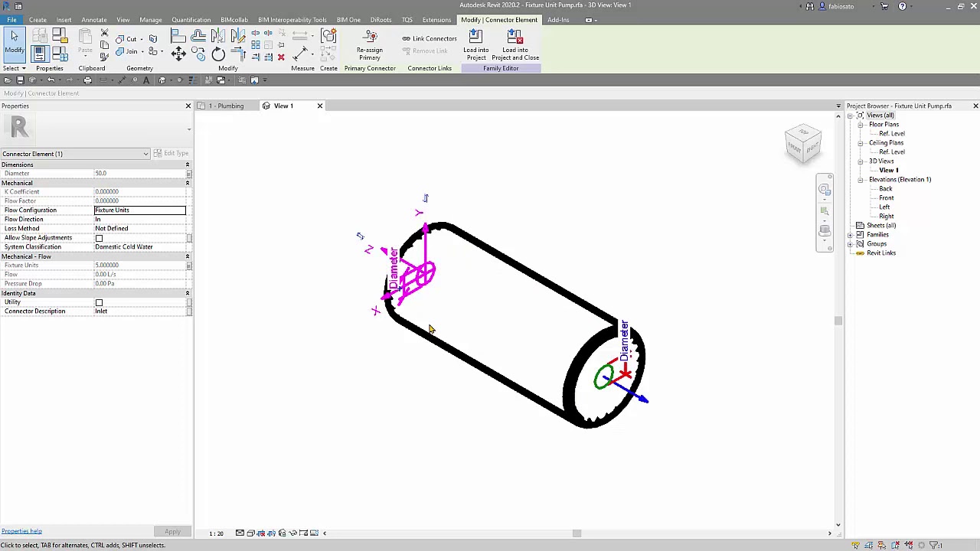This screenshot has width=980, height=551.
Task: Switch to the Annotate ribbon tab
Action: pos(94,20)
